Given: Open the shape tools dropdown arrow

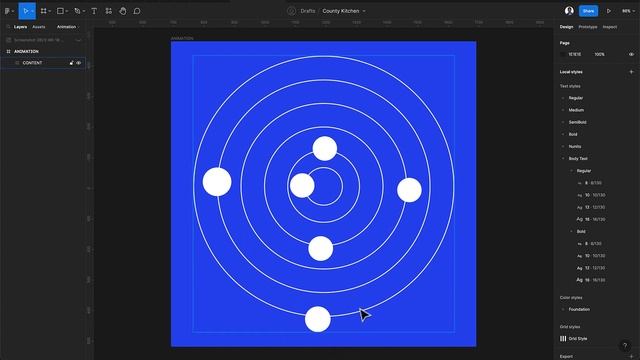Looking at the screenshot, I should coord(67,11).
